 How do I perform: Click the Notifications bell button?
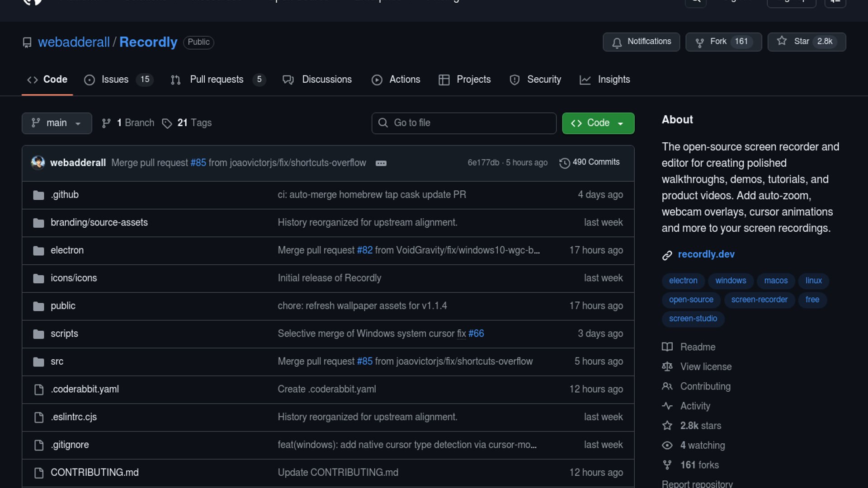click(641, 42)
